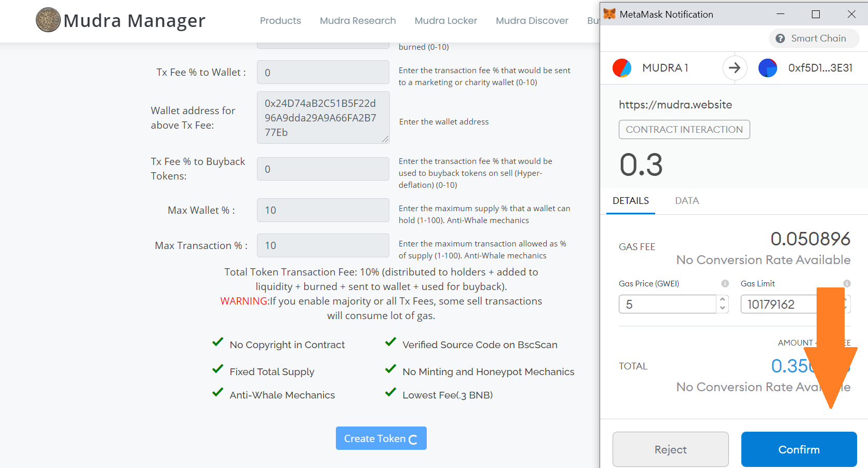Open the Products menu
The height and width of the screenshot is (468, 868).
click(280, 21)
